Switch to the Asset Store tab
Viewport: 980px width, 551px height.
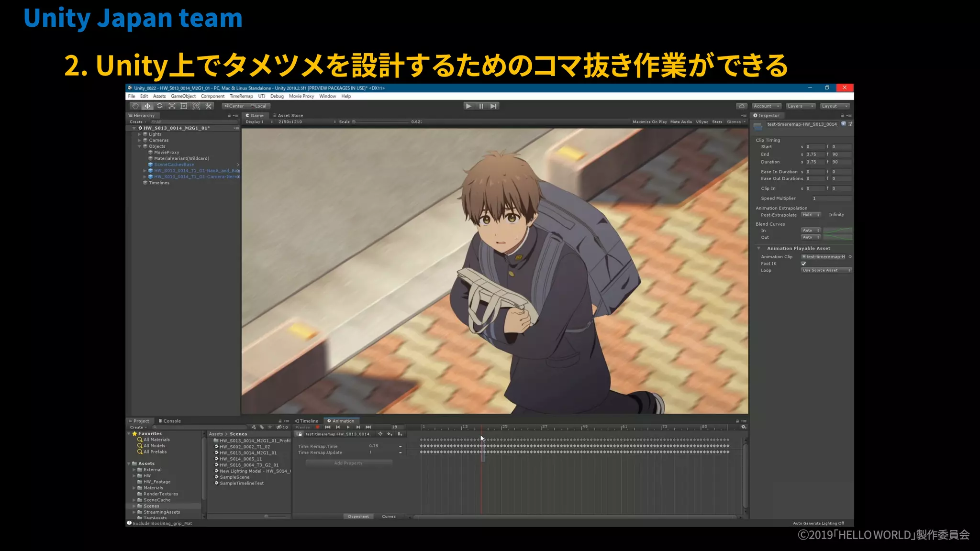pos(288,116)
